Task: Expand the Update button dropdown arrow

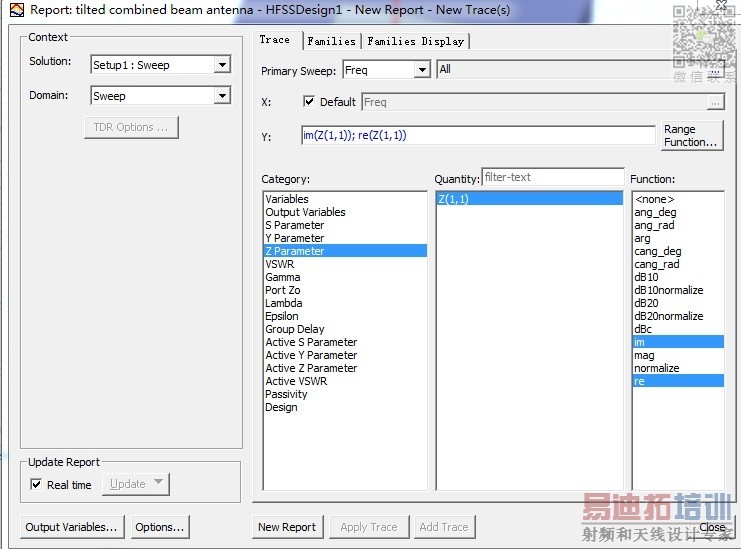Action: 158,481
